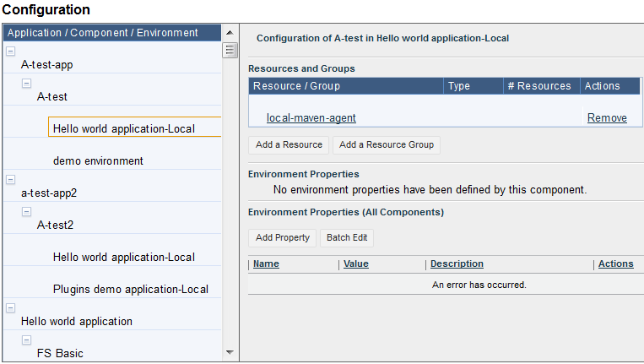
Task: Select Plugins demo application-Local environment
Action: pos(130,289)
